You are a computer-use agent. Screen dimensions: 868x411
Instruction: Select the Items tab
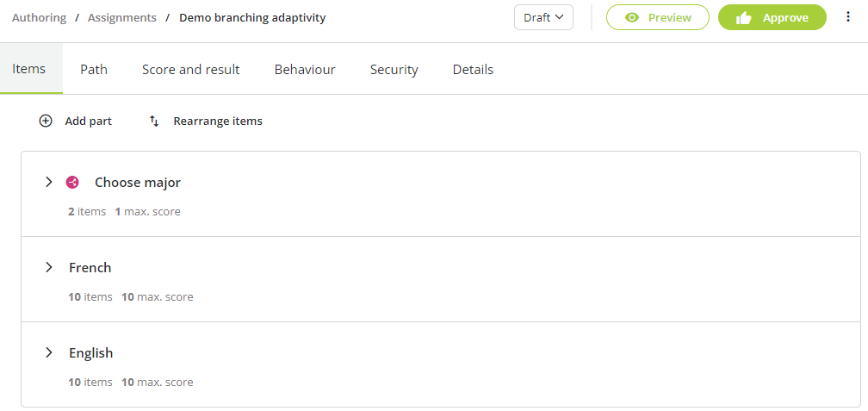[28, 69]
